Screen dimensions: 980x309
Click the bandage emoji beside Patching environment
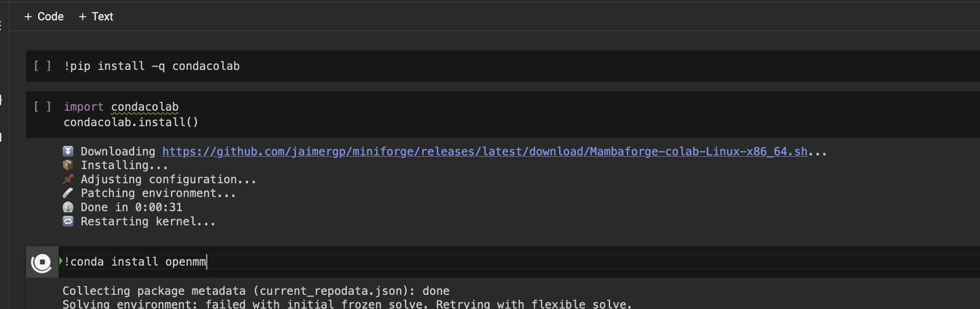(x=68, y=193)
